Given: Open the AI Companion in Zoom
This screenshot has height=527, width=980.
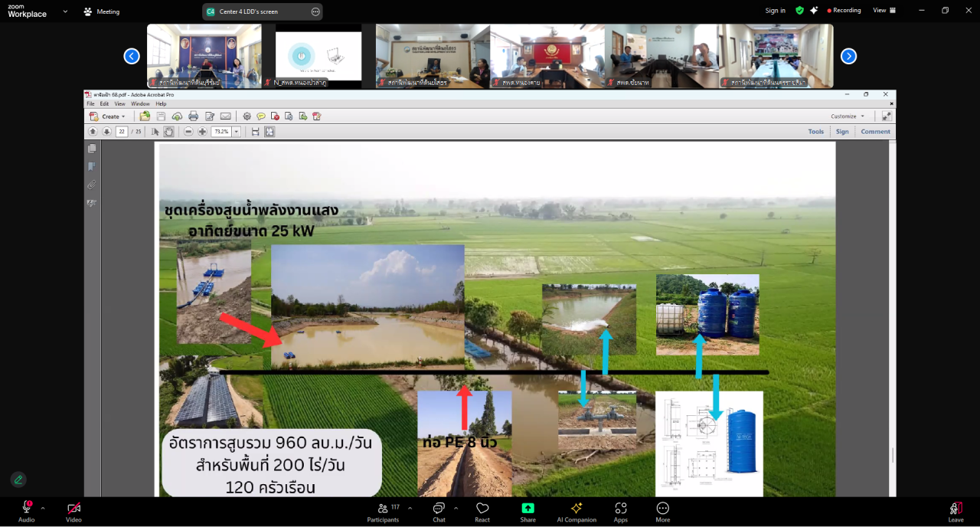Looking at the screenshot, I should click(x=577, y=512).
